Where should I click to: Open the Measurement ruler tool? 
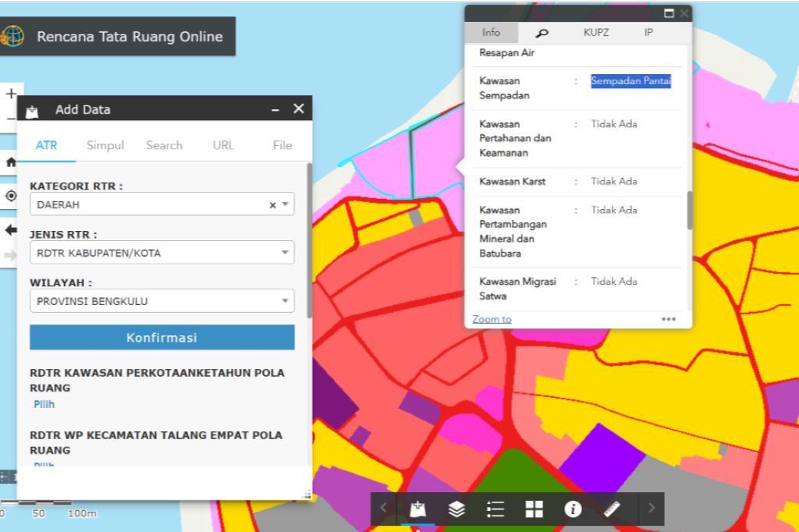coord(612,509)
